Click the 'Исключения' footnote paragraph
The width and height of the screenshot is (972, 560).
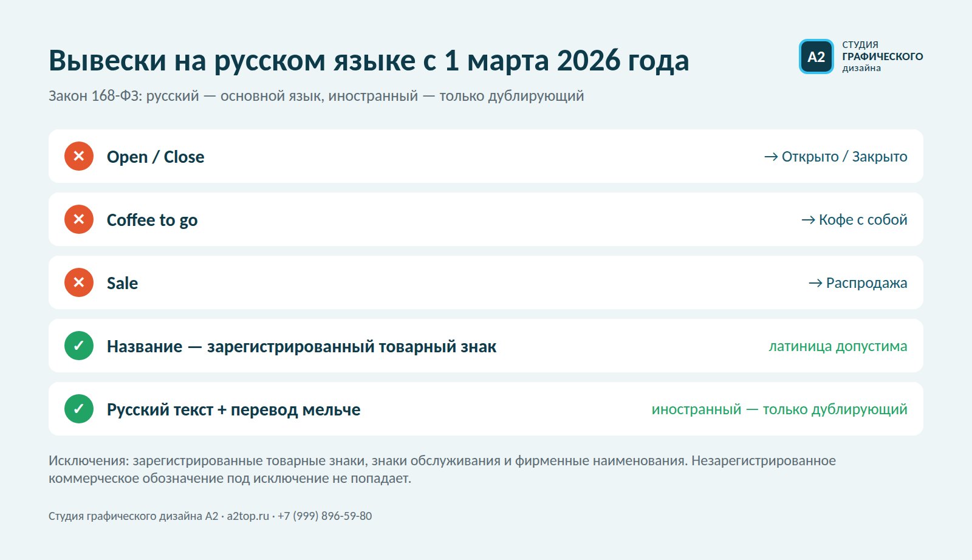click(442, 470)
